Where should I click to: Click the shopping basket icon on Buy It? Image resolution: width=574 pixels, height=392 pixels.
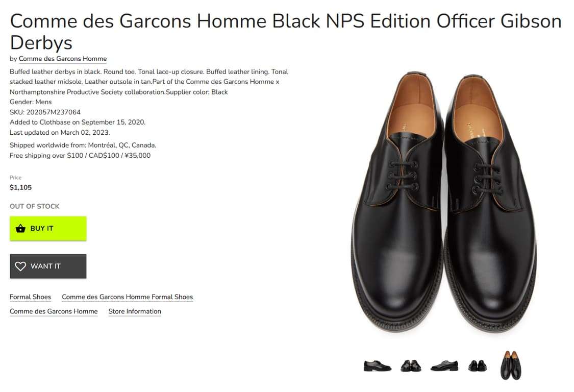[x=20, y=229]
